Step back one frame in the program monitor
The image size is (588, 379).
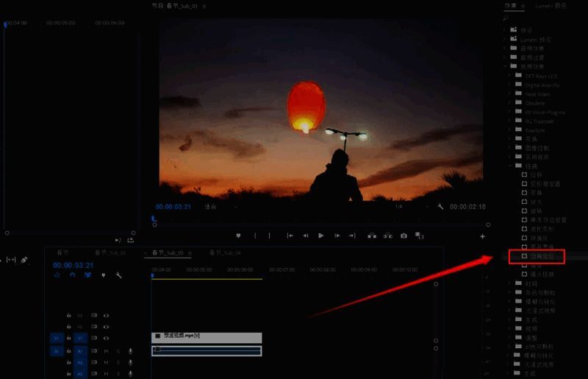(x=306, y=235)
